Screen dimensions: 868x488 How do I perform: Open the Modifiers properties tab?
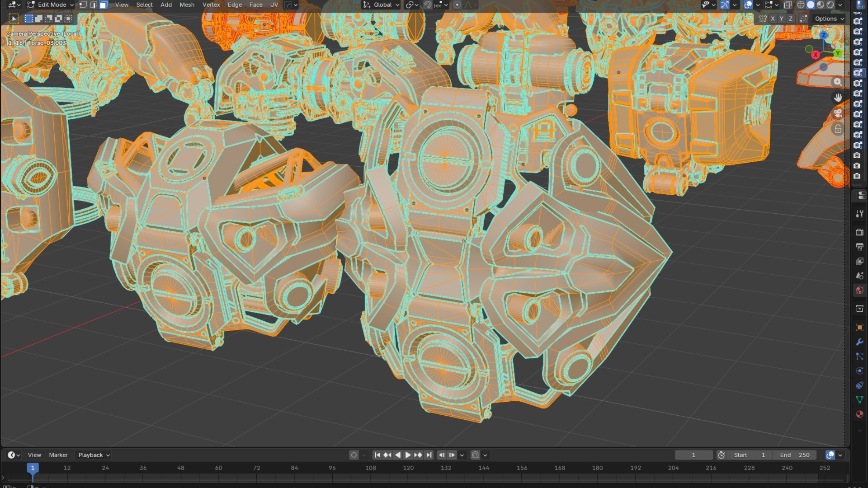[x=859, y=342]
